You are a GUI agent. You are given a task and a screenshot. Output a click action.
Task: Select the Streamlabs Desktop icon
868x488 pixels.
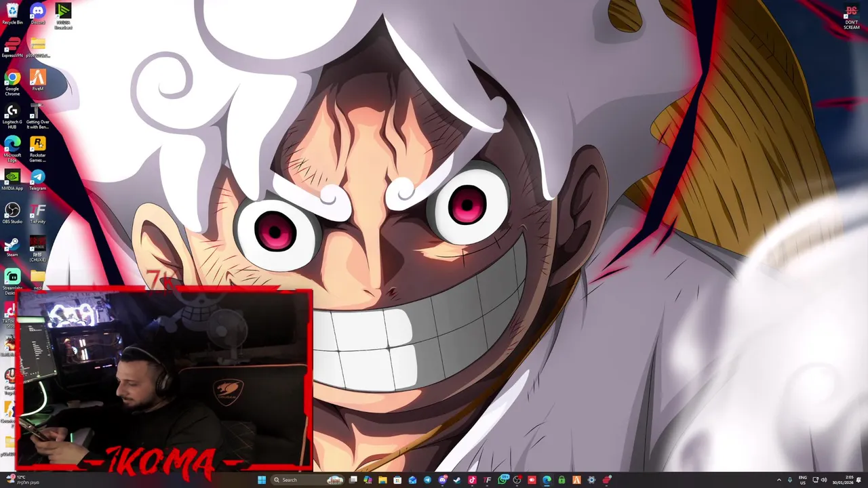pos(12,281)
